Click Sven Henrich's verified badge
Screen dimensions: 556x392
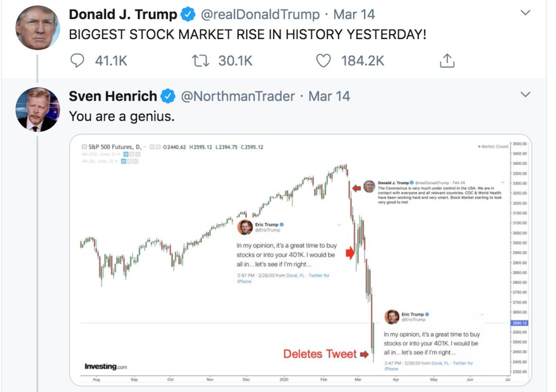point(168,96)
